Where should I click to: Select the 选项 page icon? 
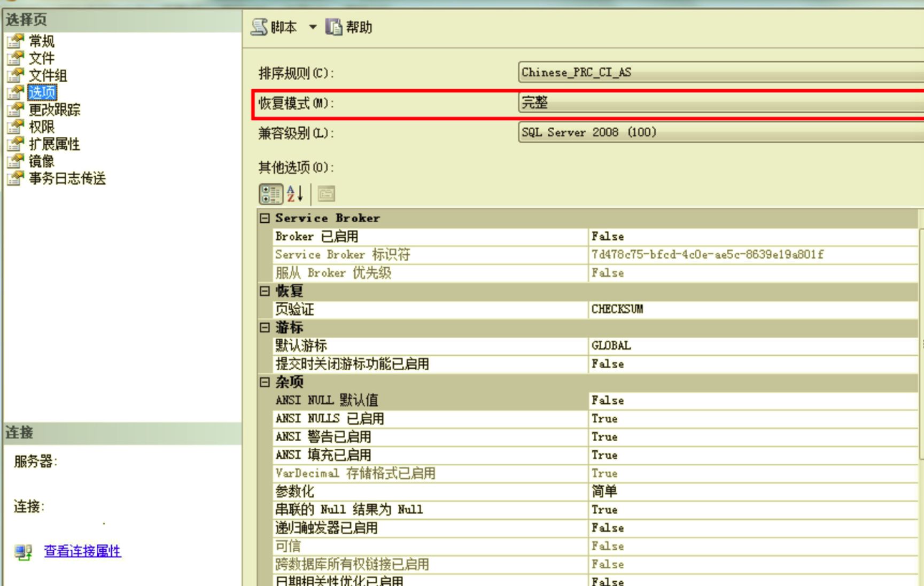[15, 92]
